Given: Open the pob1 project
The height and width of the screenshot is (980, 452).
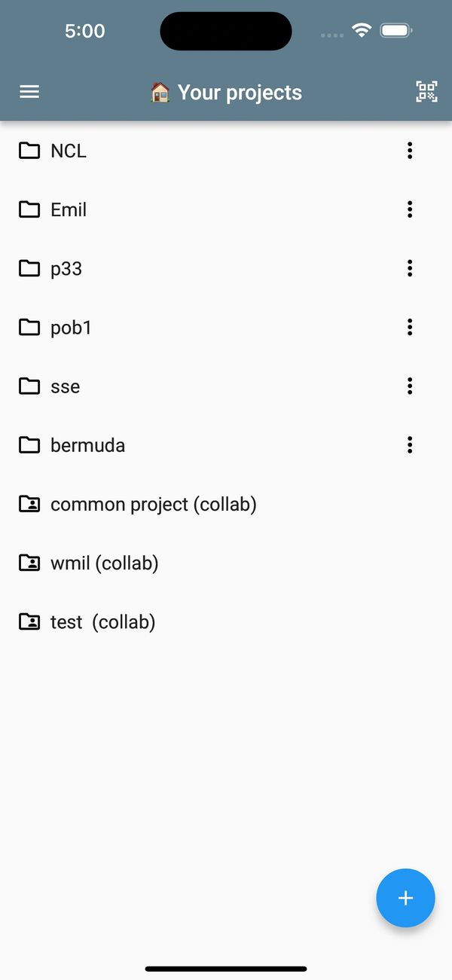Looking at the screenshot, I should [71, 327].
